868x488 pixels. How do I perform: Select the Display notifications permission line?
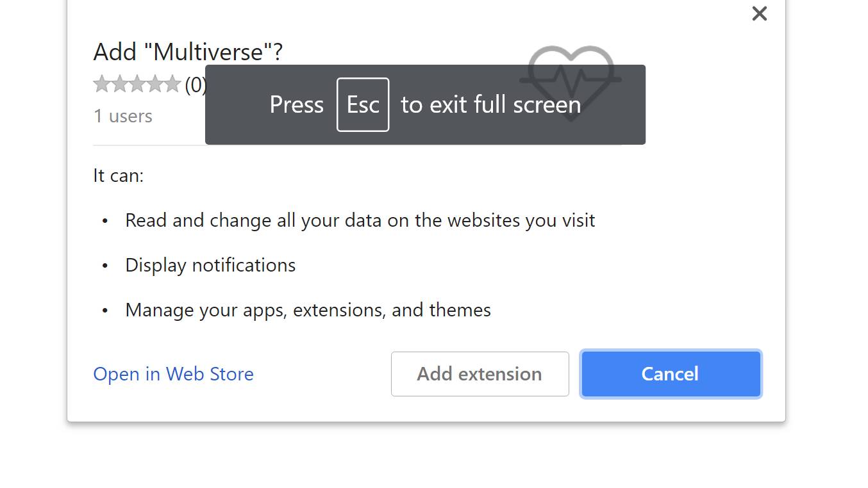(x=210, y=265)
